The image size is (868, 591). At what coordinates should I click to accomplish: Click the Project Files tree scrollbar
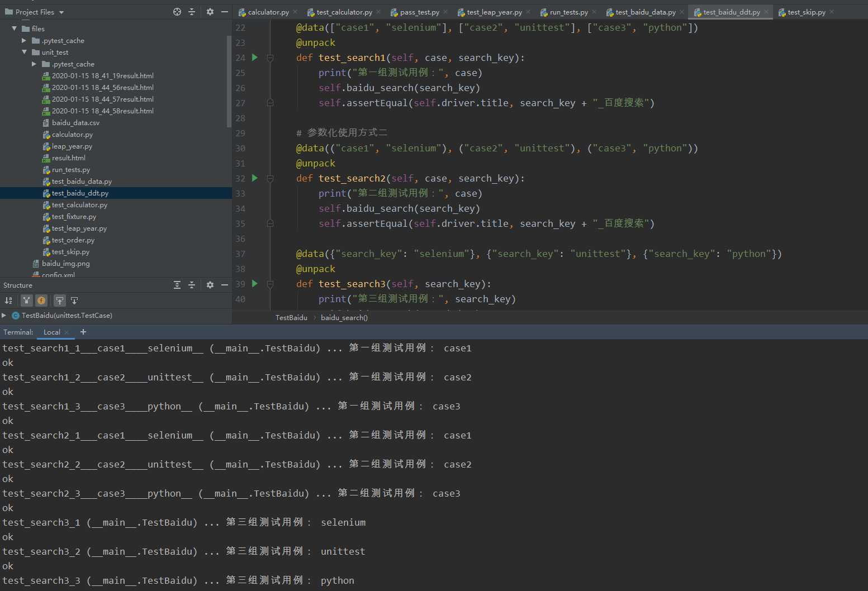coord(229,82)
